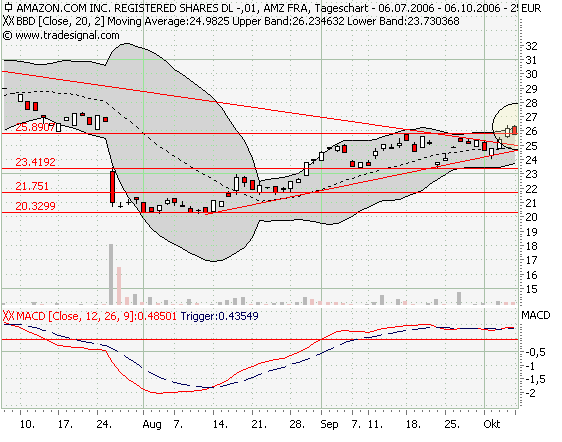Click the MACD axis label at right
This screenshot has height=442, width=562.
click(535, 315)
